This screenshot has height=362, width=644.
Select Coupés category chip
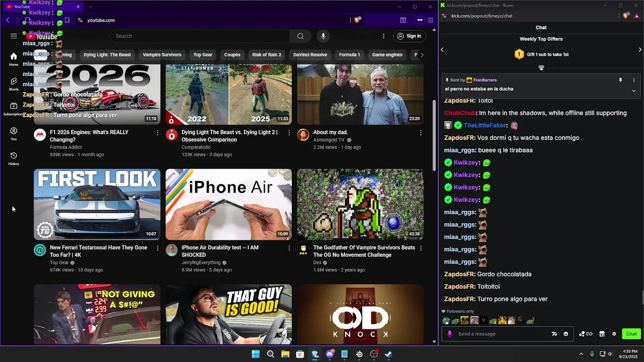[x=232, y=55]
